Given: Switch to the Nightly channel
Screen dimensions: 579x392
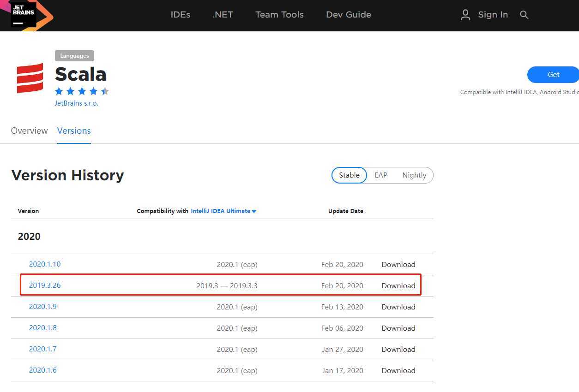Looking at the screenshot, I should pyautogui.click(x=414, y=175).
